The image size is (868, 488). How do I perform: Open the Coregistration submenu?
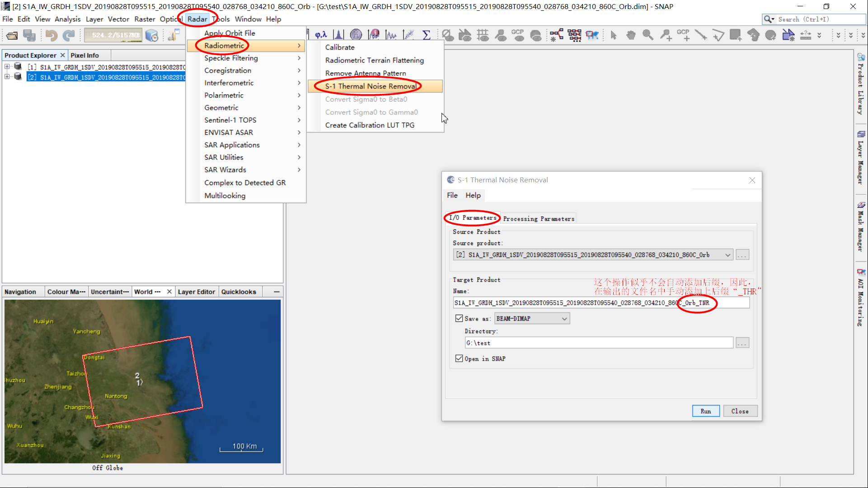(226, 70)
